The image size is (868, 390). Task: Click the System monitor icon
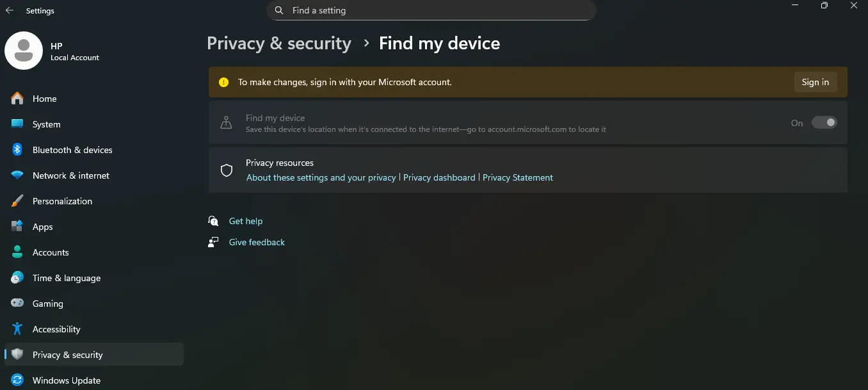[17, 124]
